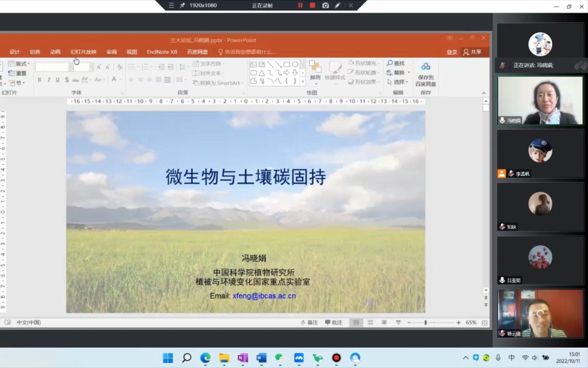Click the email link xfeng@ibcas.ac.cn

264,296
